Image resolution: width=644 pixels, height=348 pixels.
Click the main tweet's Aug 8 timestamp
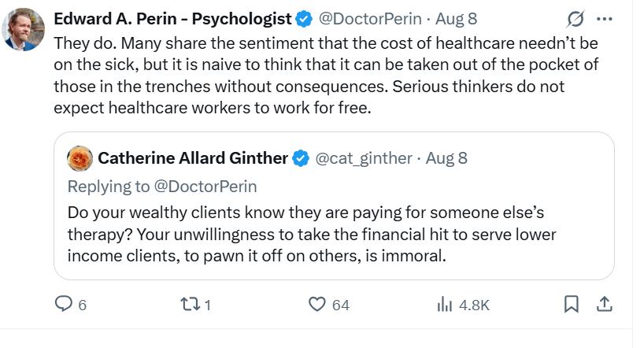[456, 18]
